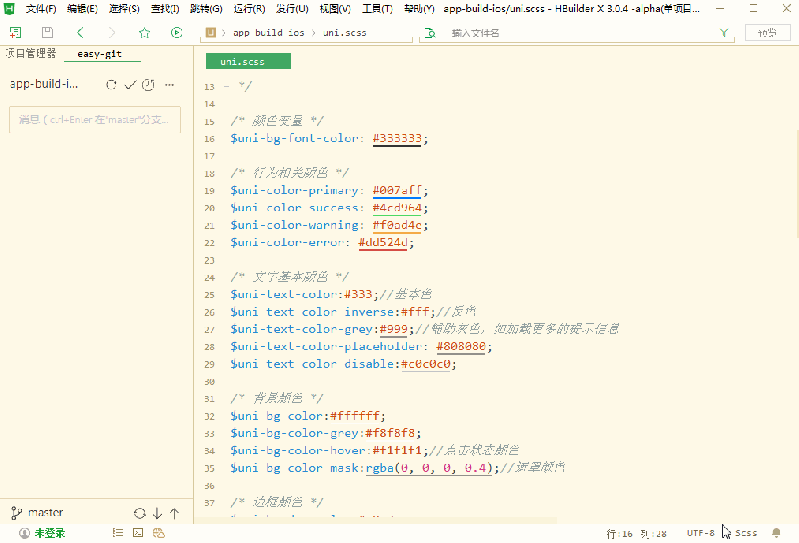This screenshot has height=543, width=799.
Task: Click the preview button at top right
Action: [767, 33]
